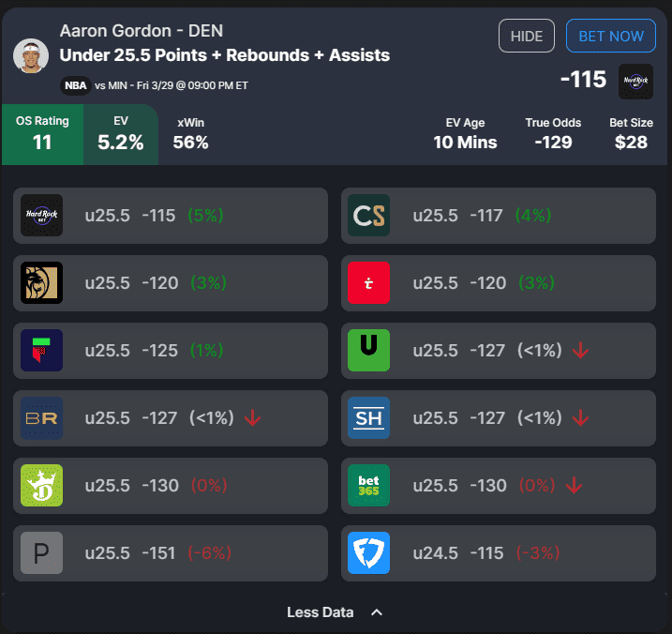This screenshot has width=672, height=634.
Task: Click the SugarHouse SH icon
Action: (x=368, y=417)
